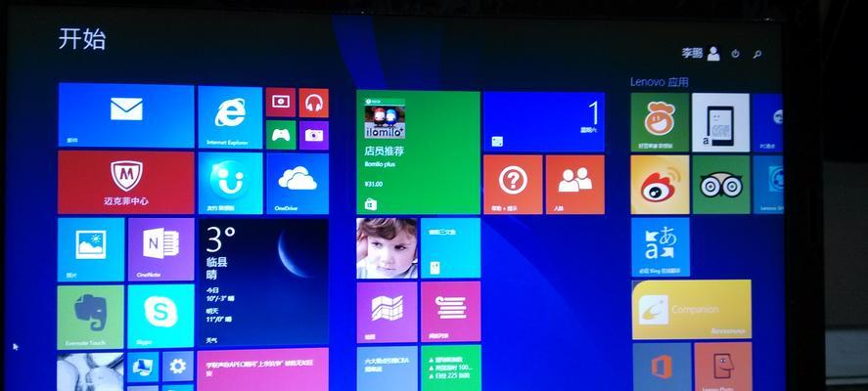Open the small Desktop PC tile
The height and width of the screenshot is (391, 868).
143,367
